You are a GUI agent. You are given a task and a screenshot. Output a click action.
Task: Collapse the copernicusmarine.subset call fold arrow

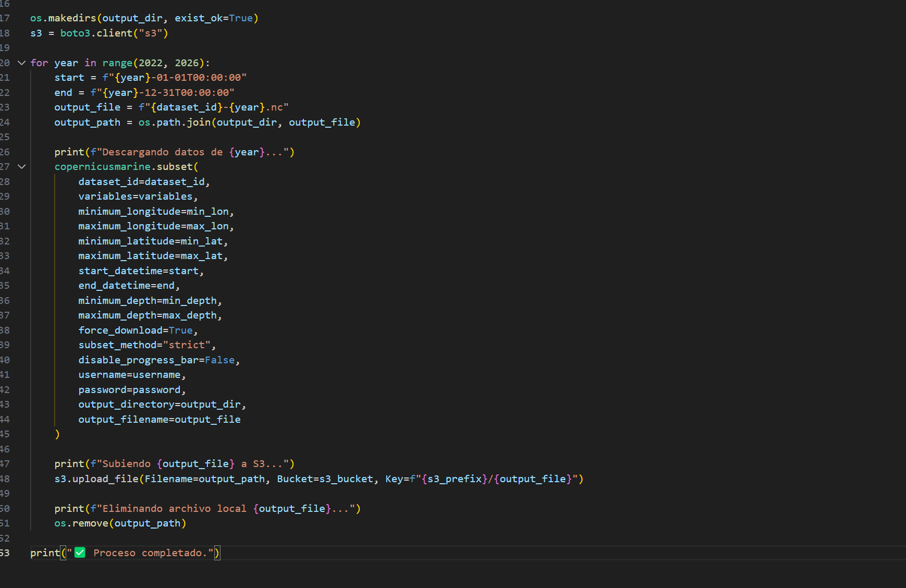[21, 167]
